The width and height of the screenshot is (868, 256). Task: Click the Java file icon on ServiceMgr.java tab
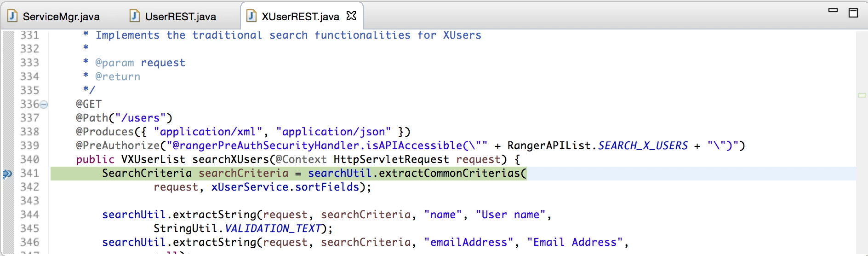12,17
